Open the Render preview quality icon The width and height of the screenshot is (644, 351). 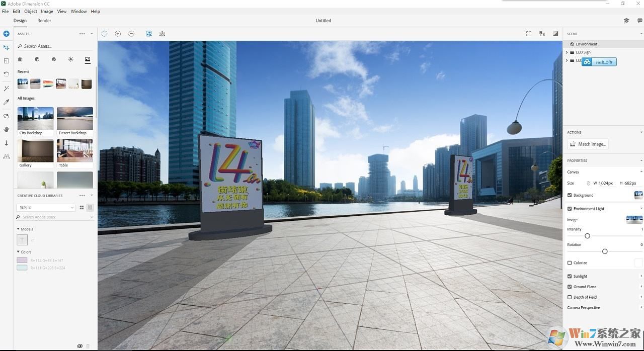555,34
